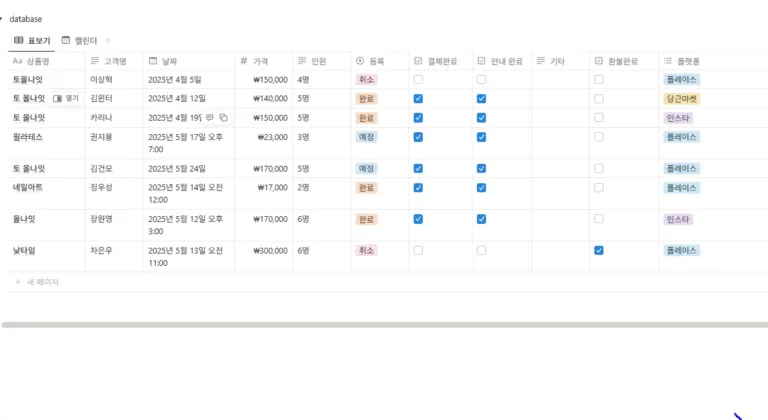Switch to the 캘린더 view tab

(80, 40)
